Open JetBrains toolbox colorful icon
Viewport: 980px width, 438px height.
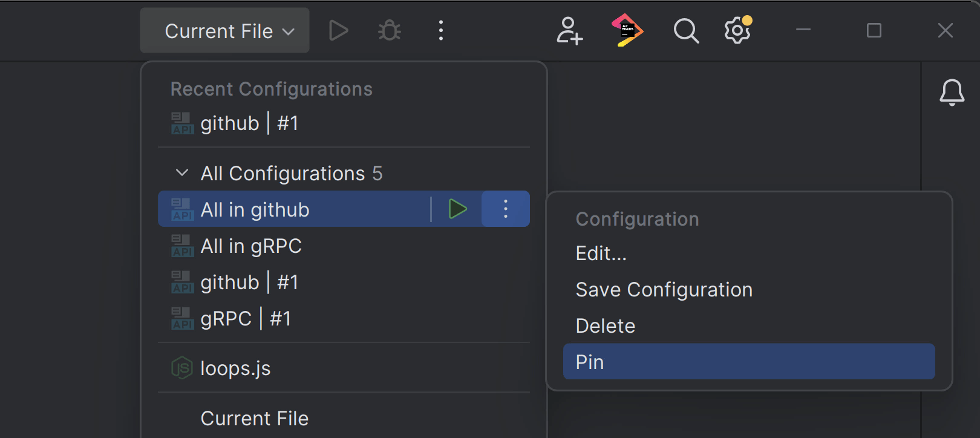tap(627, 30)
